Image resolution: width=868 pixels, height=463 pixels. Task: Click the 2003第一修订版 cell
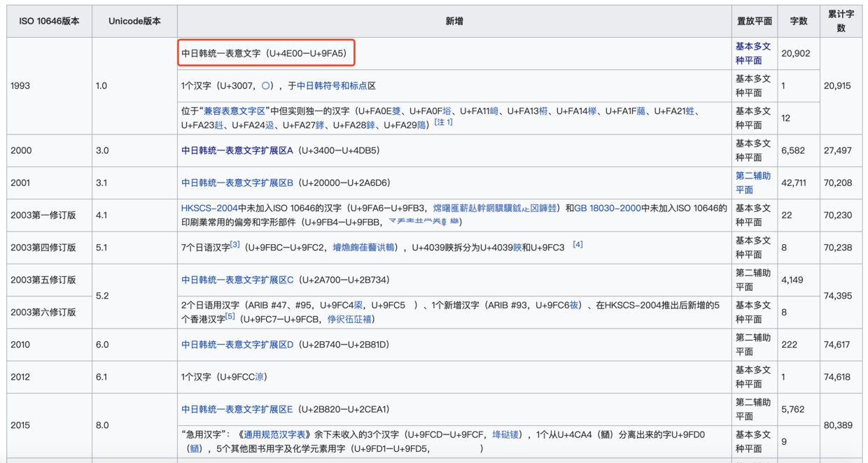[x=49, y=215]
